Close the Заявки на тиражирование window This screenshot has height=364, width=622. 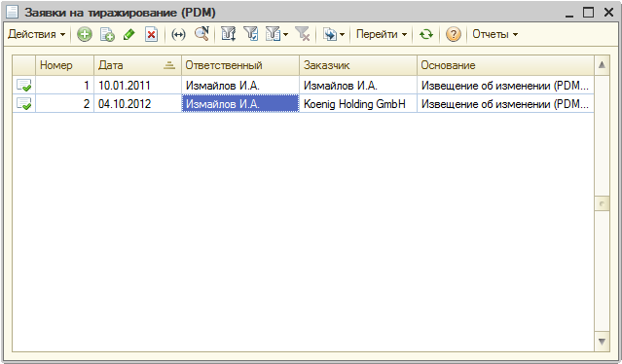(x=609, y=13)
